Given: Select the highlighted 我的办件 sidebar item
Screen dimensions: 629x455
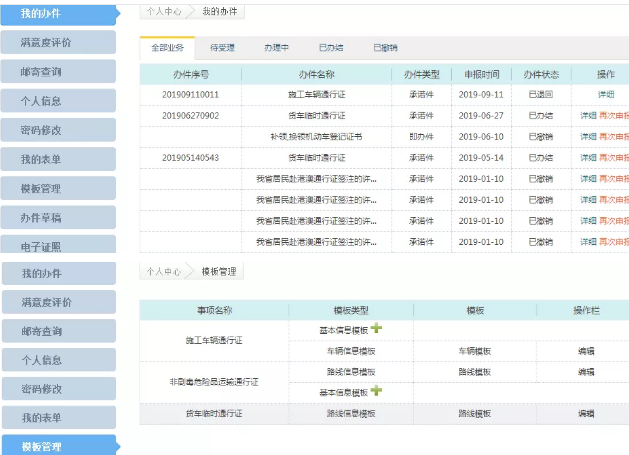Looking at the screenshot, I should tap(59, 13).
